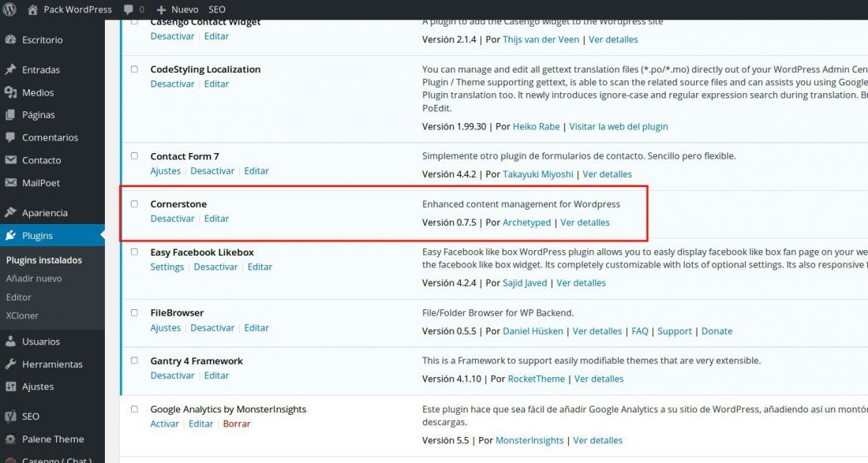This screenshot has height=463, width=868.
Task: Check the Google Analytics by MonsterInsights checkbox
Action: pyautogui.click(x=134, y=409)
